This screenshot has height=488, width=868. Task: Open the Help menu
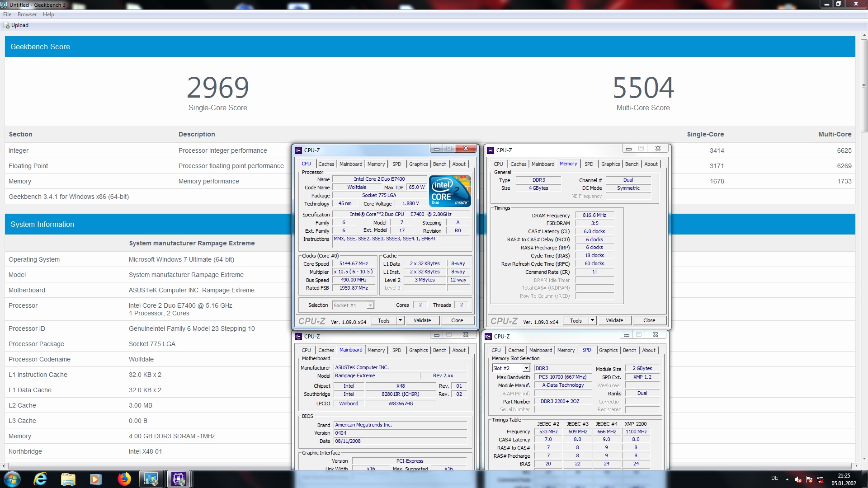(x=48, y=14)
